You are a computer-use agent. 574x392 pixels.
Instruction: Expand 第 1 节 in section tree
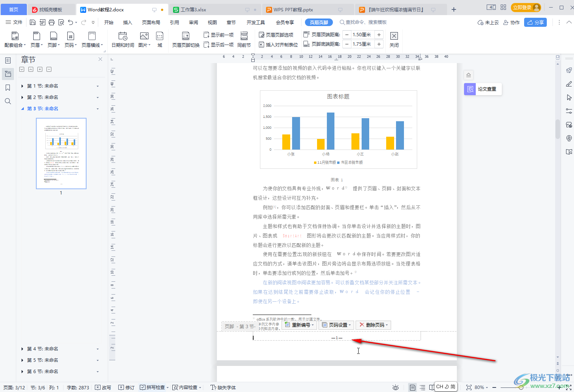(x=22, y=86)
